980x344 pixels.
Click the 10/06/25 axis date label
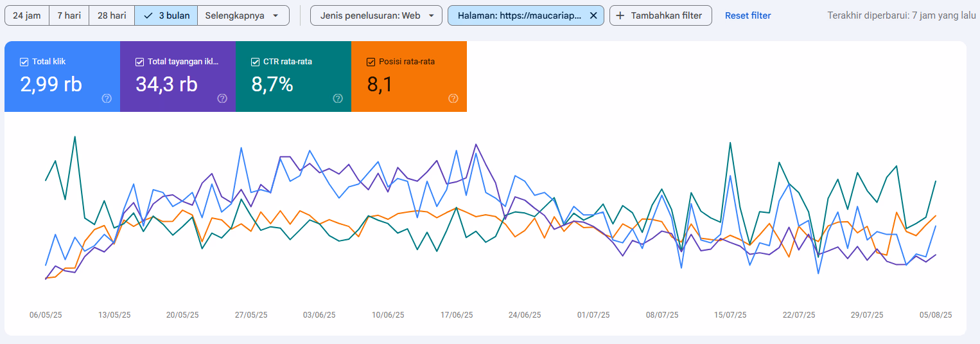click(388, 315)
